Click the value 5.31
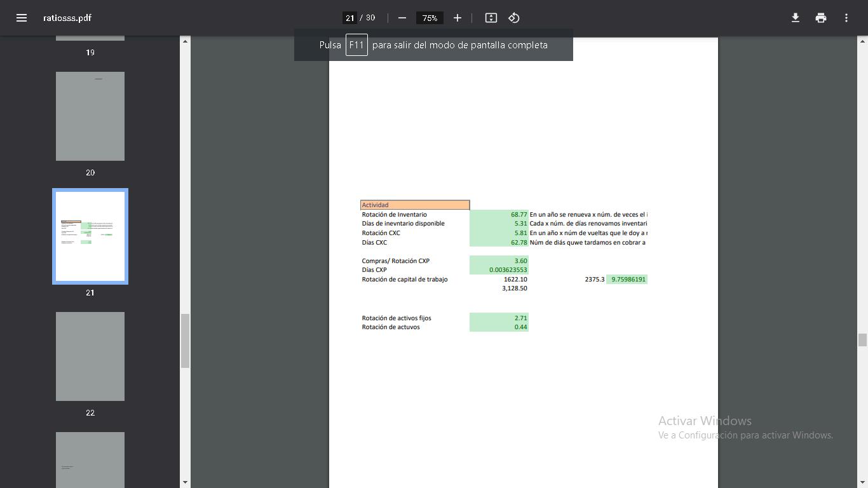This screenshot has height=488, width=868. pos(520,224)
